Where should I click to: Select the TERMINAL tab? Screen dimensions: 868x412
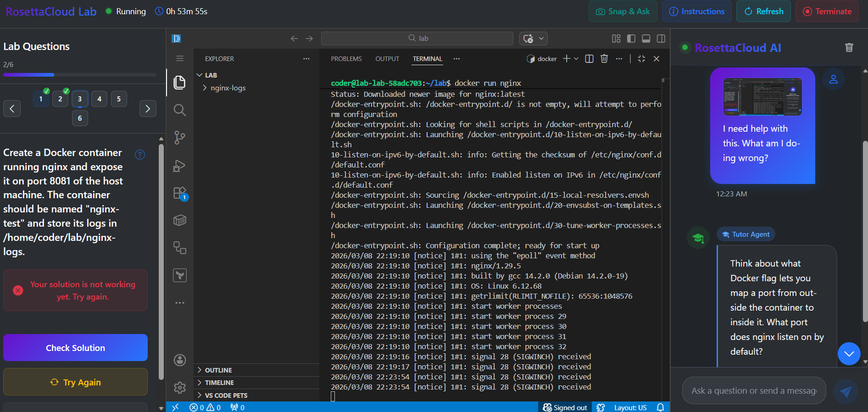(x=428, y=59)
